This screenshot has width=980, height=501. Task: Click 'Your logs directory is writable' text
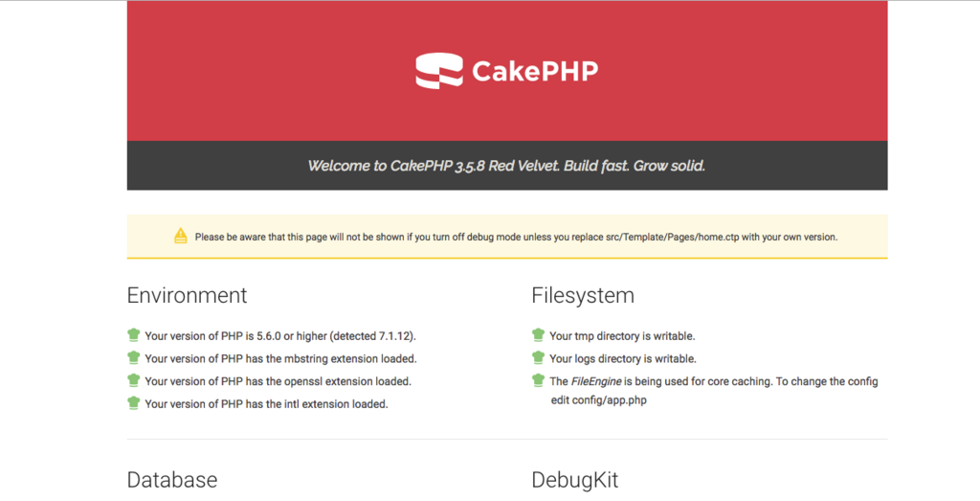(x=623, y=358)
